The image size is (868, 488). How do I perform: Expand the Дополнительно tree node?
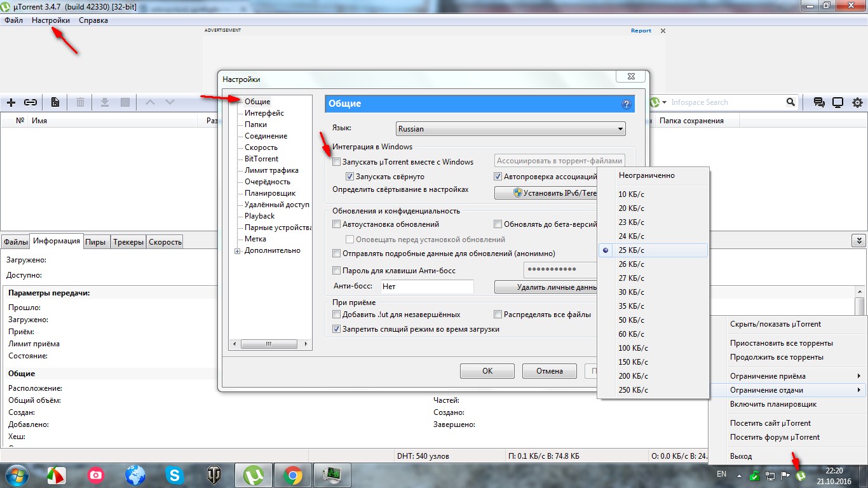click(x=238, y=251)
